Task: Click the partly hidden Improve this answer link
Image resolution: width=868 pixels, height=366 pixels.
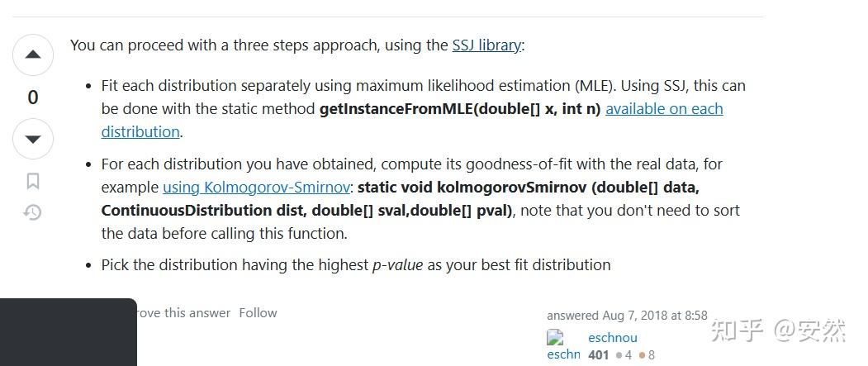Action: (x=185, y=312)
